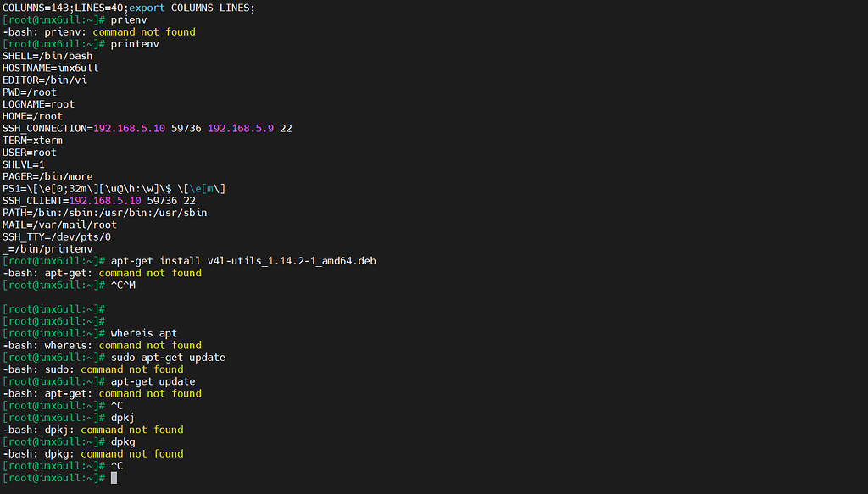This screenshot has width=868, height=494.
Task: Select the MAIL=/var/mail/root line
Action: click(x=59, y=225)
